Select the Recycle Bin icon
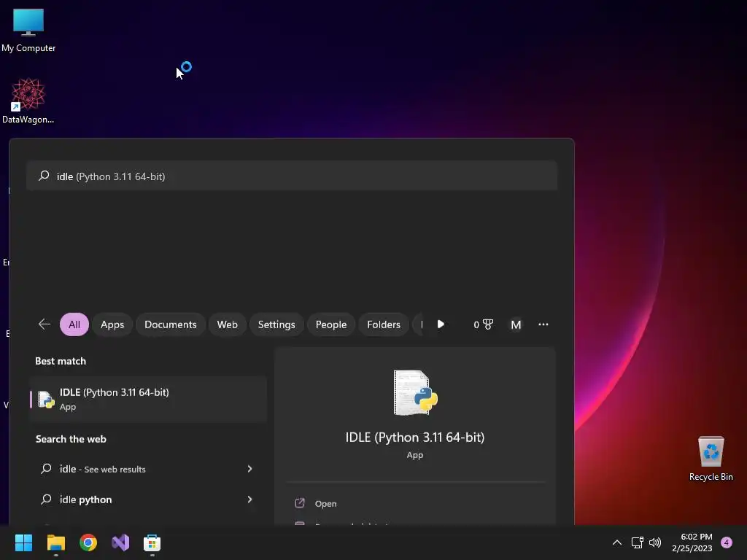The image size is (747, 560). (711, 459)
